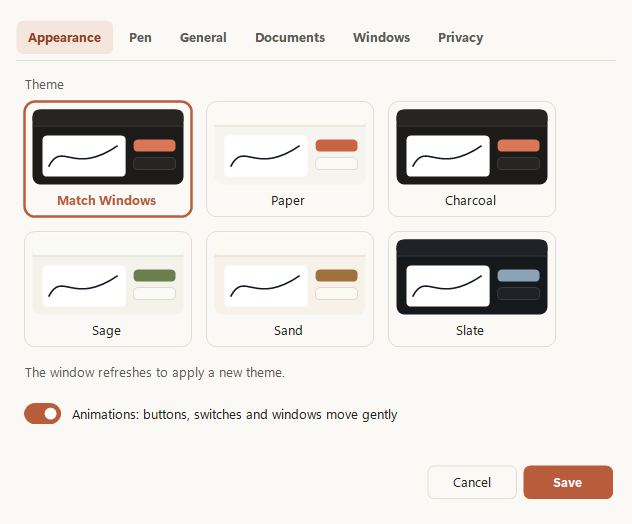Open the Privacy tab

[x=460, y=37]
